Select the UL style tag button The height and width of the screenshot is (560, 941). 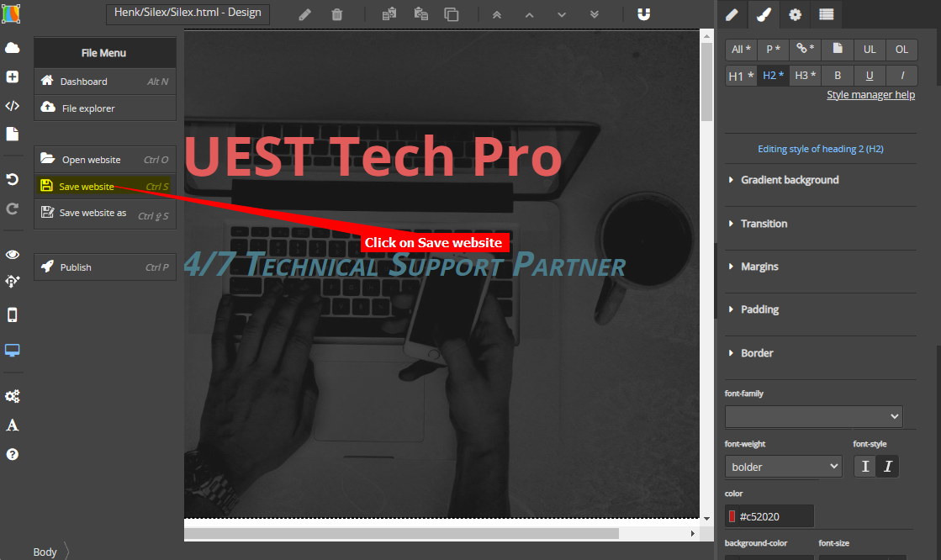[x=870, y=50]
